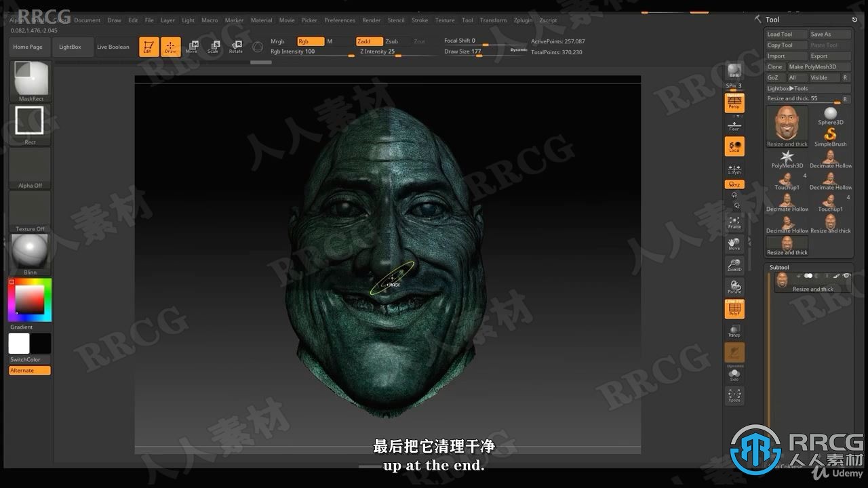Toggle Live Boolean
Screen dimensions: 868x488
(x=113, y=47)
